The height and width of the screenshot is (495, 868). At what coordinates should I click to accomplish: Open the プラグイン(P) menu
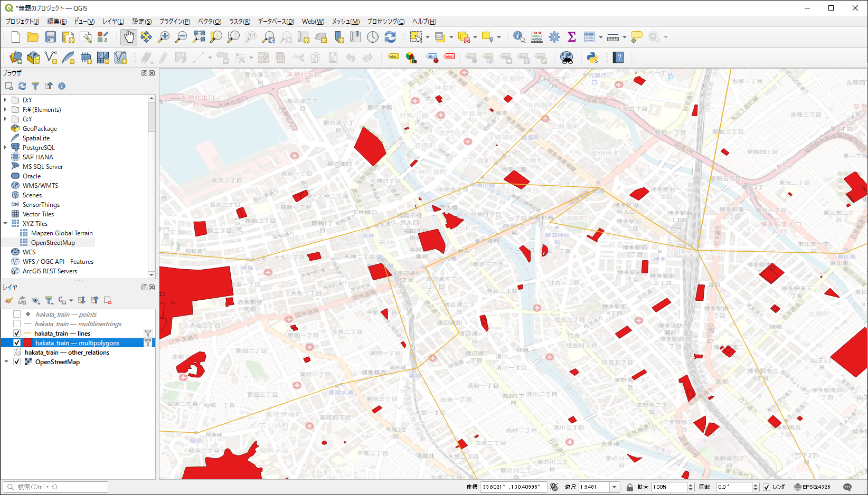coord(174,22)
